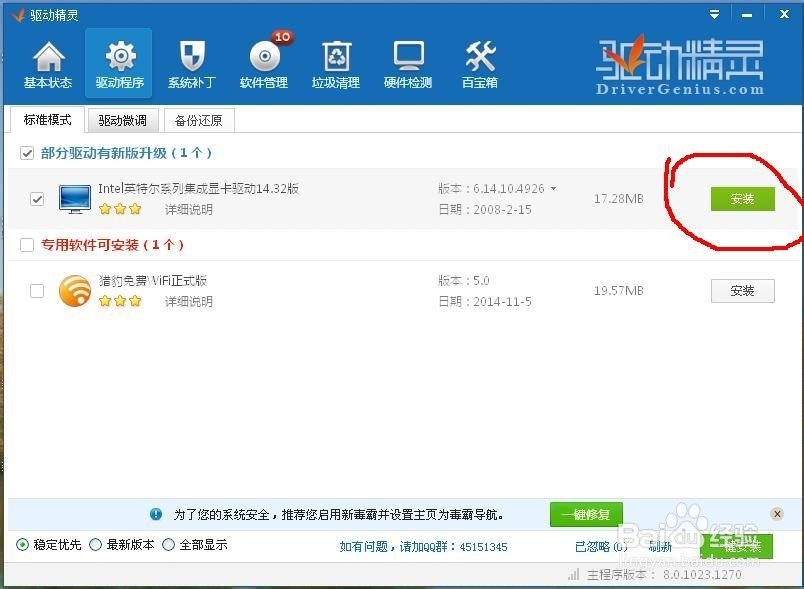Open the title bar dropdown menu arrow
Screen dimensions: 804x589
714,15
